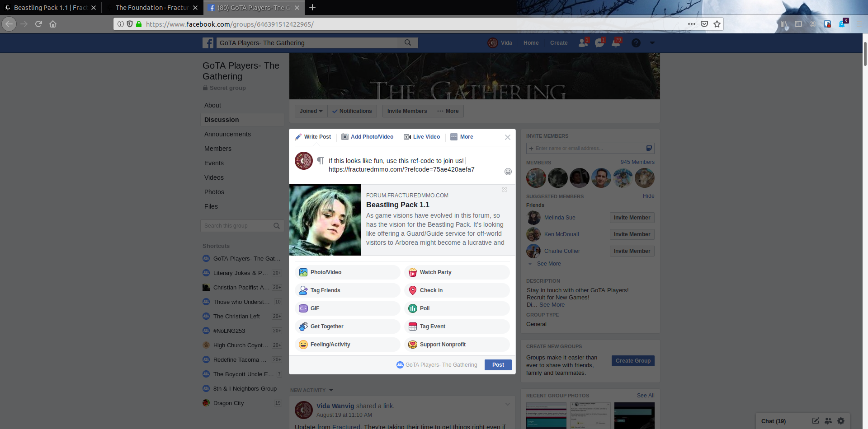The width and height of the screenshot is (868, 429).
Task: Expand See More suggested members
Action: [548, 264]
